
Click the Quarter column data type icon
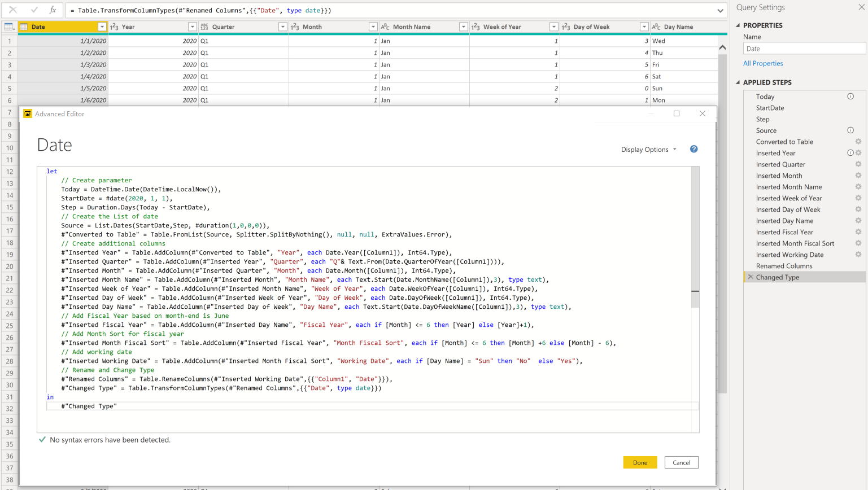(x=204, y=27)
